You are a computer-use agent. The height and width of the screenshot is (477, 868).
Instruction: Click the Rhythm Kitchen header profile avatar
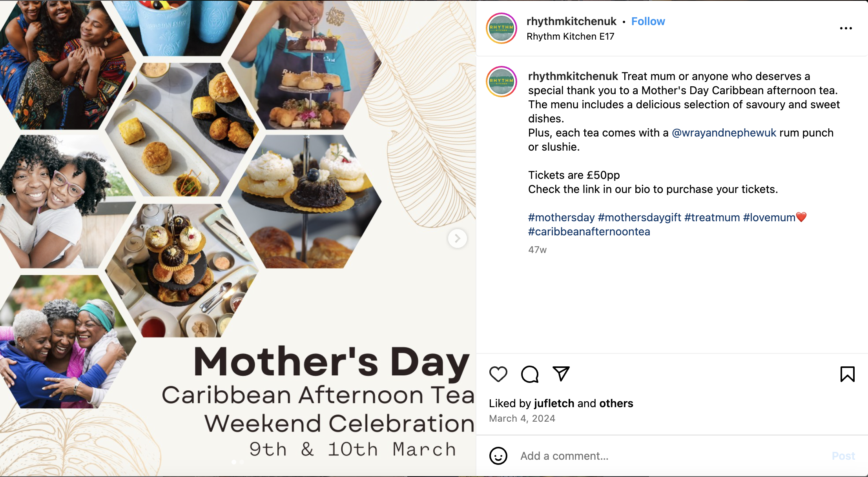coord(501,28)
